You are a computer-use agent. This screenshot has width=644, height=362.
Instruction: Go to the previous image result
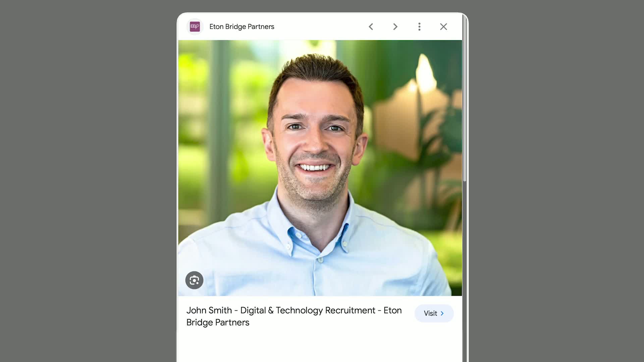click(x=371, y=26)
